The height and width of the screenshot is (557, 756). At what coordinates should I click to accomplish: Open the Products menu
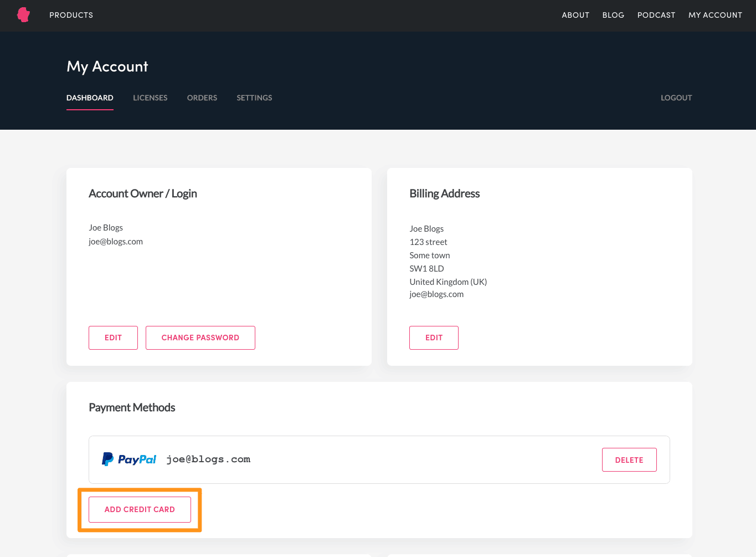(71, 15)
